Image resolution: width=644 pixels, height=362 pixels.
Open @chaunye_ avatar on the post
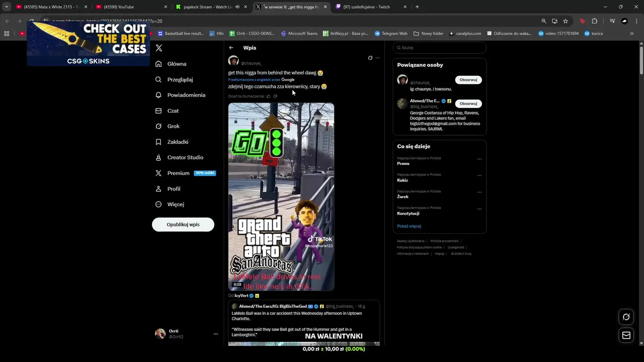tap(233, 61)
